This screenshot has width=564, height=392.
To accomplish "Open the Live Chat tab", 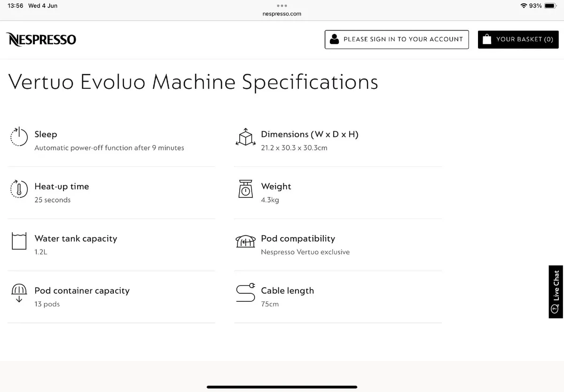I will pos(556,292).
